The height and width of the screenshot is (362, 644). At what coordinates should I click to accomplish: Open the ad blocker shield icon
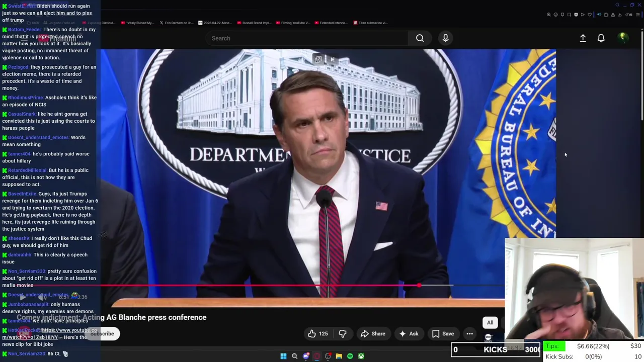576,15
